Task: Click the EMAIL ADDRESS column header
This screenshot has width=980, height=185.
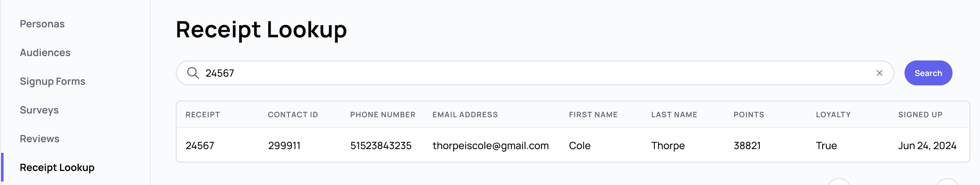Action: (x=465, y=114)
